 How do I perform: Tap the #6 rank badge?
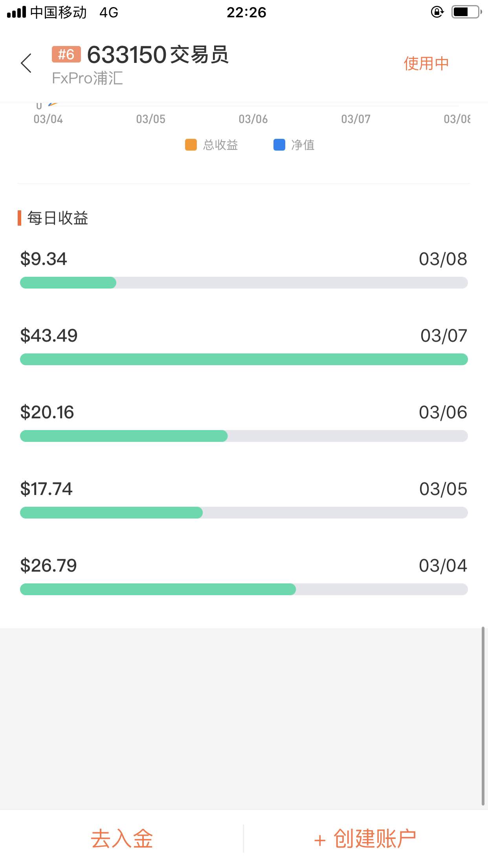click(x=66, y=54)
